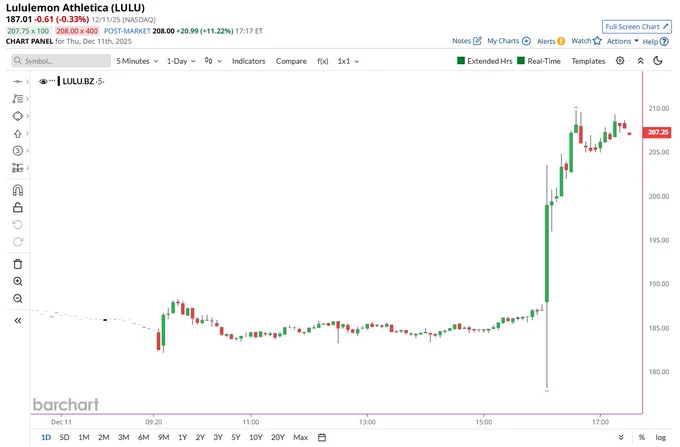Expand bottom panel double down chevron
The width and height of the screenshot is (680, 447).
(621, 437)
